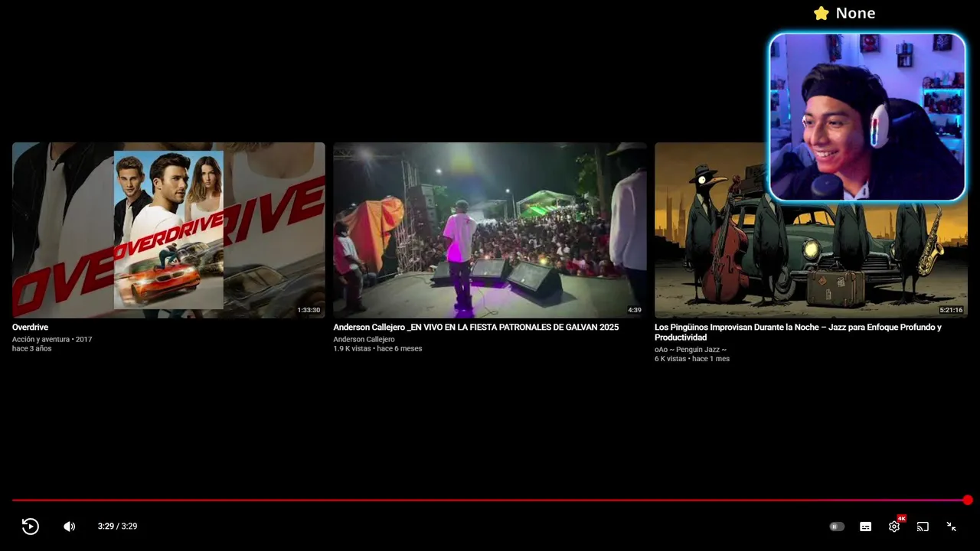The image size is (980, 551).
Task: Click the 5:21:16 duration badge
Action: (951, 310)
